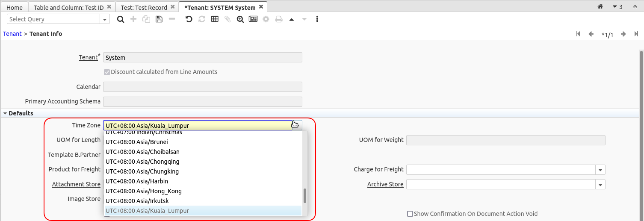Toggle Discount calculated from Line Amounts checkbox

pyautogui.click(x=107, y=72)
